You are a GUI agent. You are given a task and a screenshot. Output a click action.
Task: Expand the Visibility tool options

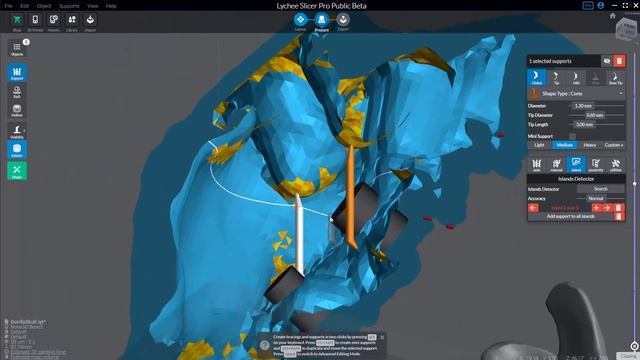coord(24,130)
